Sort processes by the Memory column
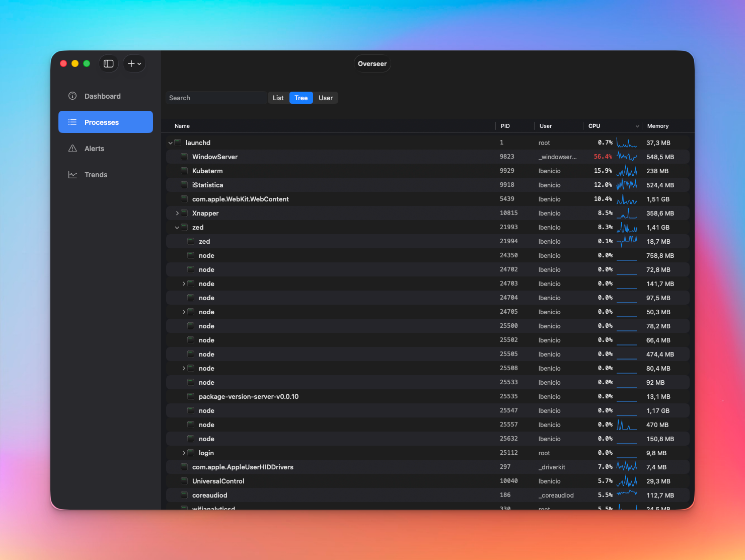Image resolution: width=745 pixels, height=560 pixels. (657, 126)
